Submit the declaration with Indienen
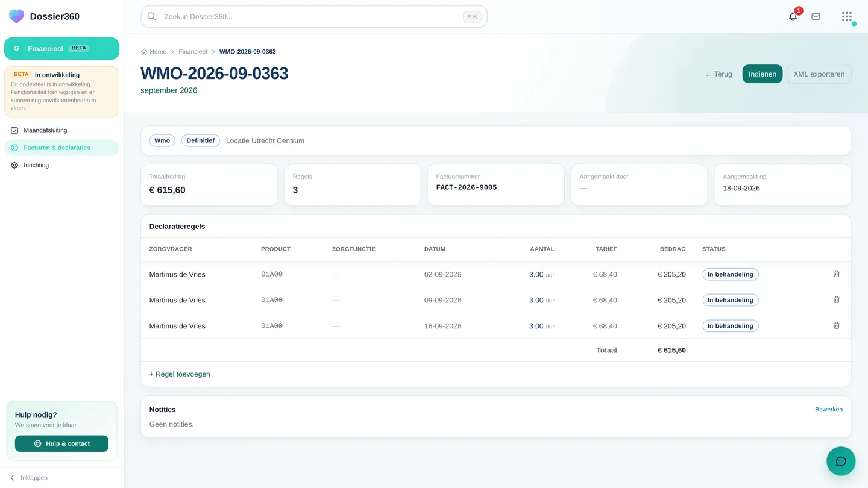 (x=763, y=74)
